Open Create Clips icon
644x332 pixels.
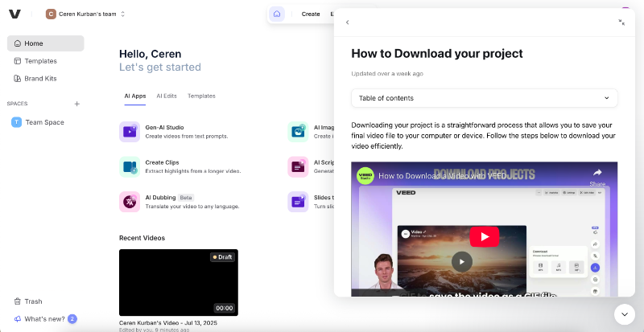tap(130, 166)
